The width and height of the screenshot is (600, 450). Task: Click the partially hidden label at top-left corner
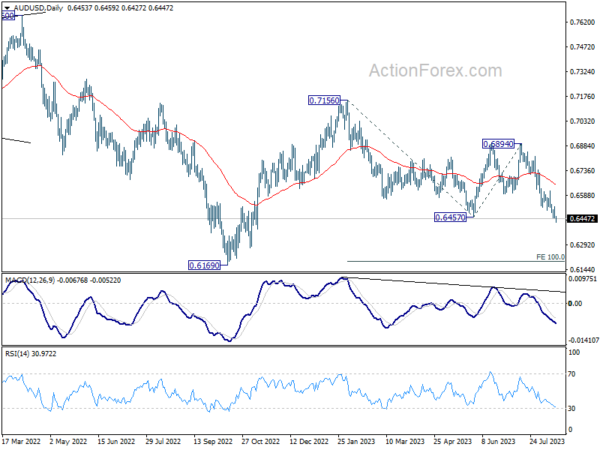[8, 16]
